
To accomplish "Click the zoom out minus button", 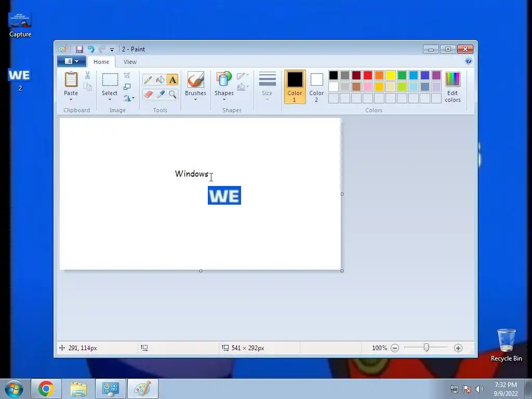I will [x=395, y=348].
